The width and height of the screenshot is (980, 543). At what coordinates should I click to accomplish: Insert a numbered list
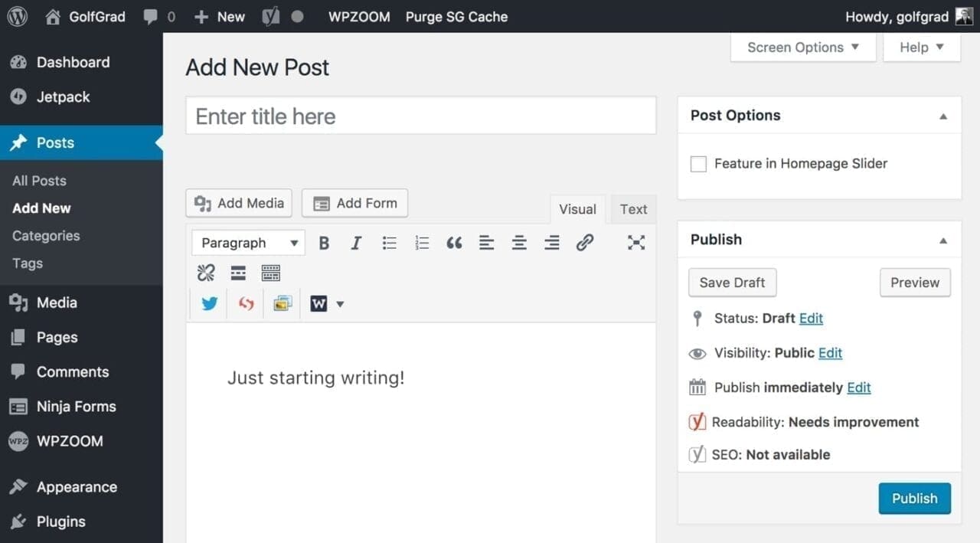click(x=422, y=242)
